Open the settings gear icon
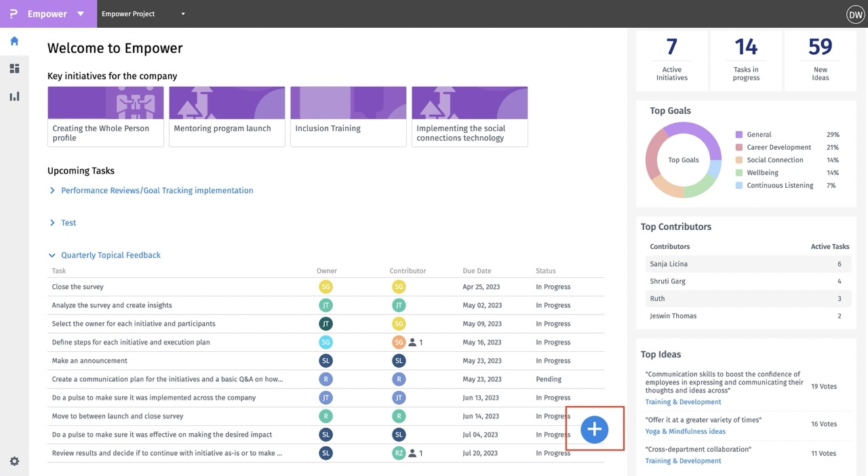868x476 pixels. [14, 461]
